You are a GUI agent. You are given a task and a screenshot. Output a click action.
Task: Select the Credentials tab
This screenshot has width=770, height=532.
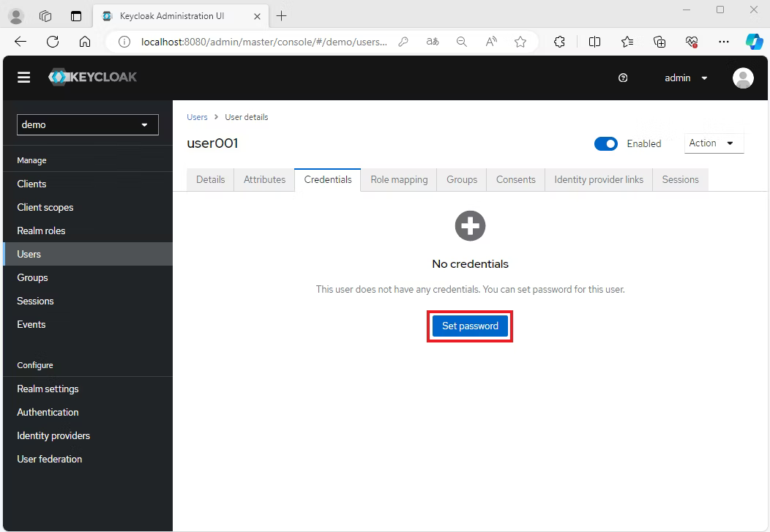coord(328,179)
